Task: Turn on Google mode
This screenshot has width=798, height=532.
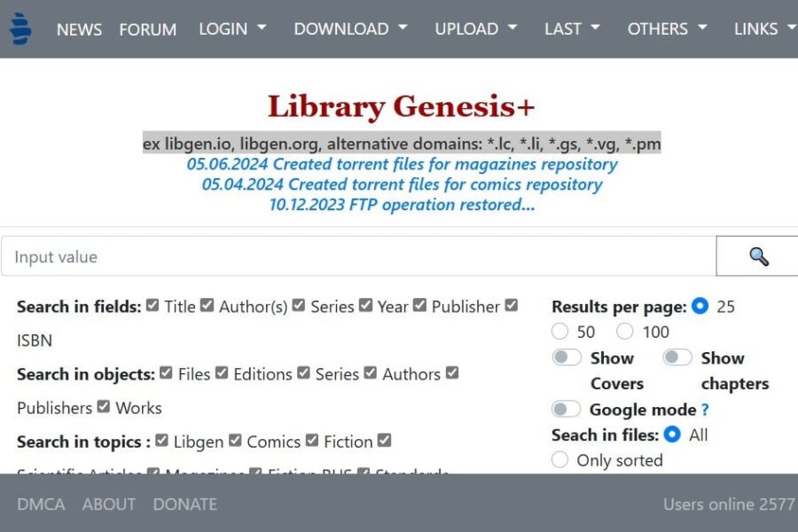Action: coord(567,410)
